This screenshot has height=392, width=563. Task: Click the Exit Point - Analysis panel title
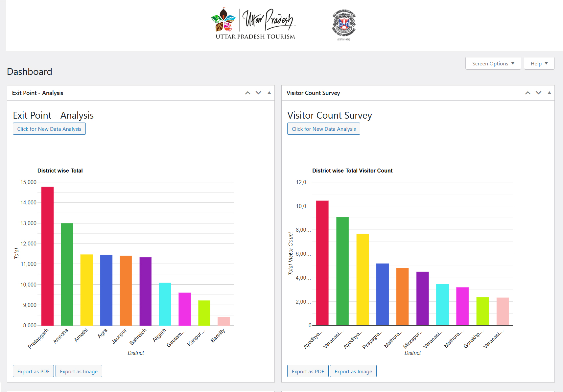[x=38, y=93]
